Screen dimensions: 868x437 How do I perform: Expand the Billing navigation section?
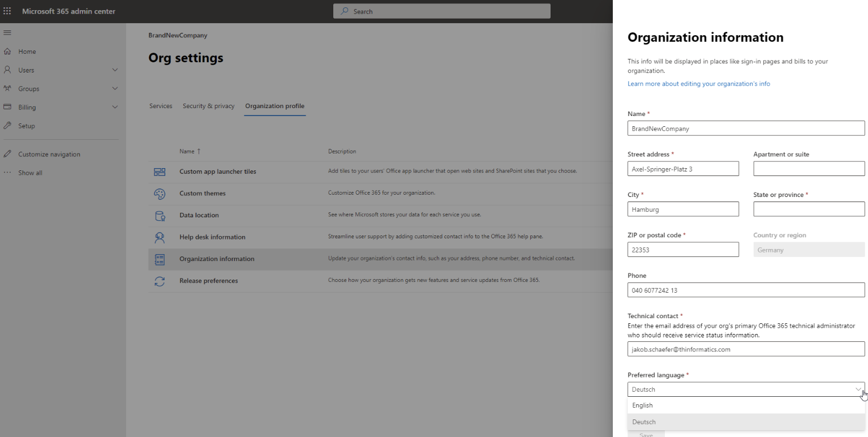pos(115,108)
